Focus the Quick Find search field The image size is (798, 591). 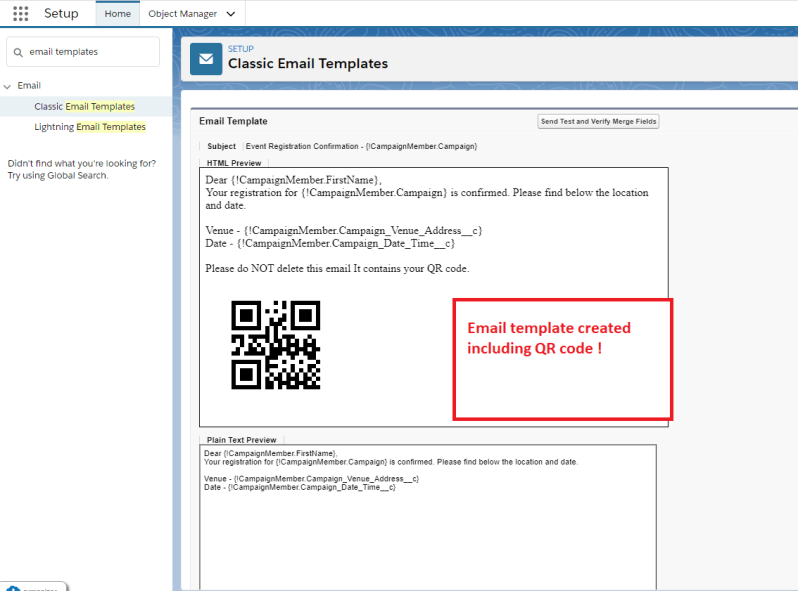pos(83,52)
